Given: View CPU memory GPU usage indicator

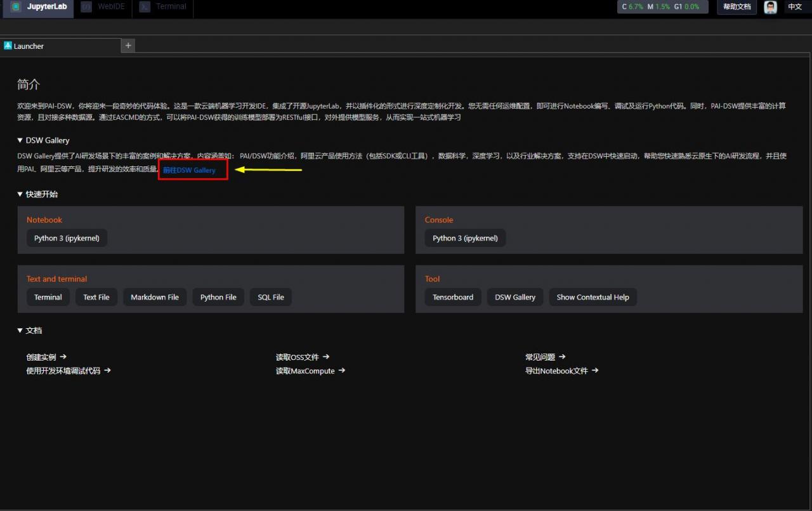Looking at the screenshot, I should pos(663,7).
